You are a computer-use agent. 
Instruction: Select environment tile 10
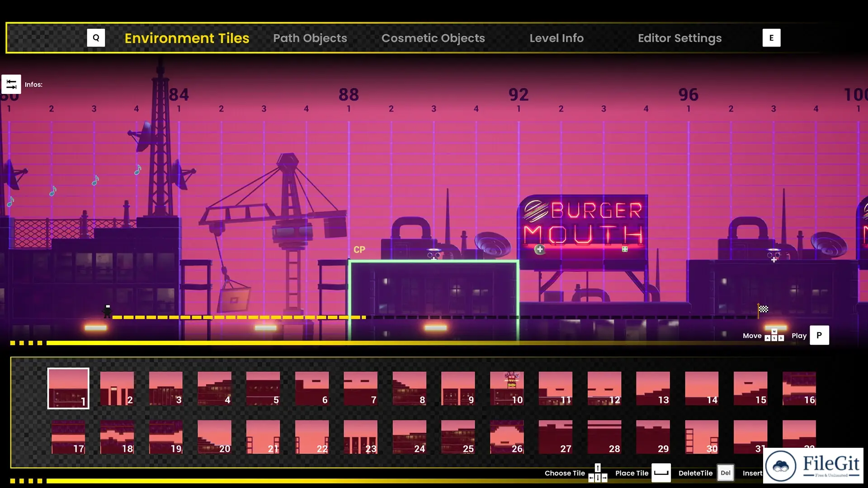point(507,388)
